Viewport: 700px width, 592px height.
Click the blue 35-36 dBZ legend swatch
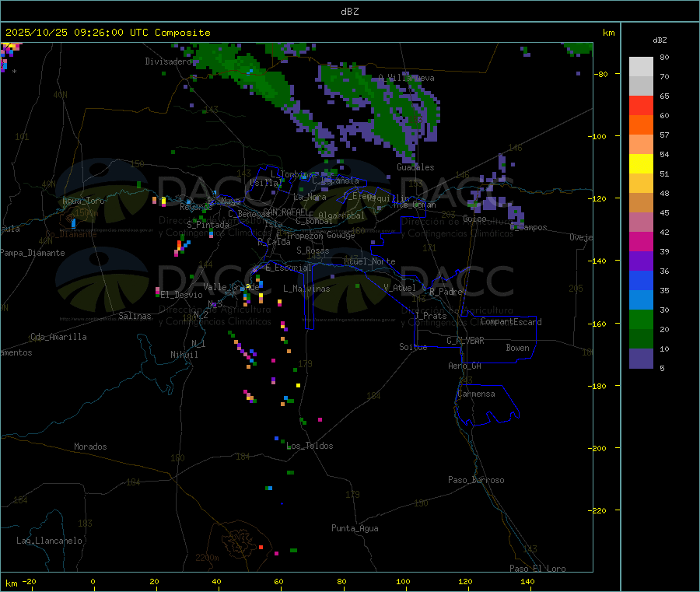coord(641,280)
